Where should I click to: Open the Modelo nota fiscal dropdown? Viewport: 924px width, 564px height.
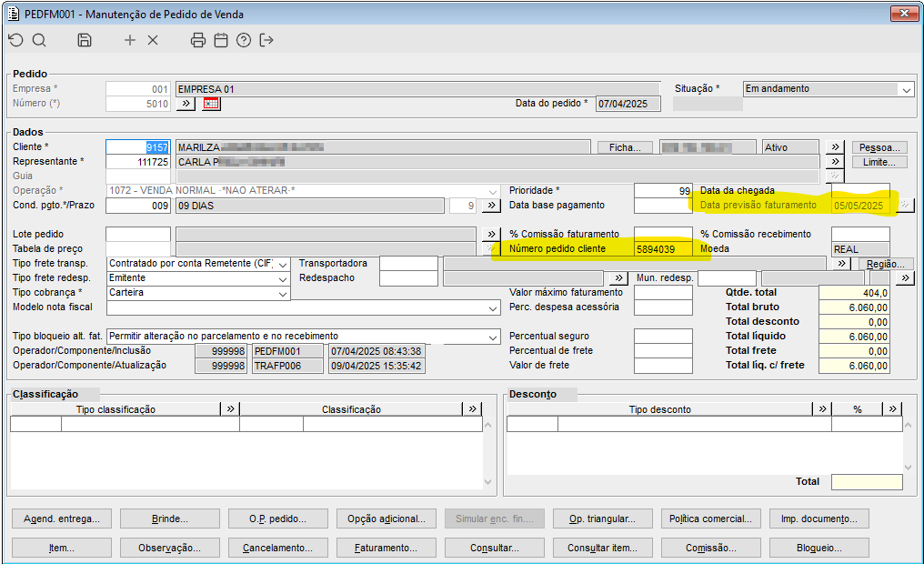point(493,307)
